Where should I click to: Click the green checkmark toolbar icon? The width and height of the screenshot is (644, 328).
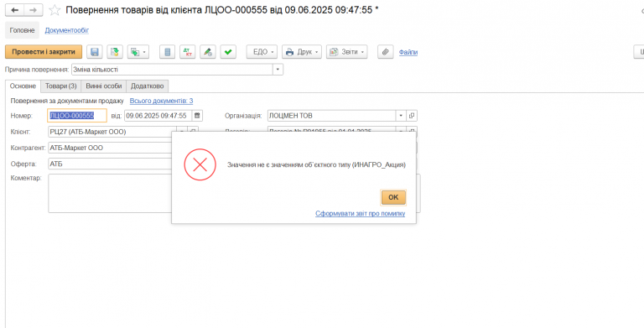pyautogui.click(x=228, y=52)
